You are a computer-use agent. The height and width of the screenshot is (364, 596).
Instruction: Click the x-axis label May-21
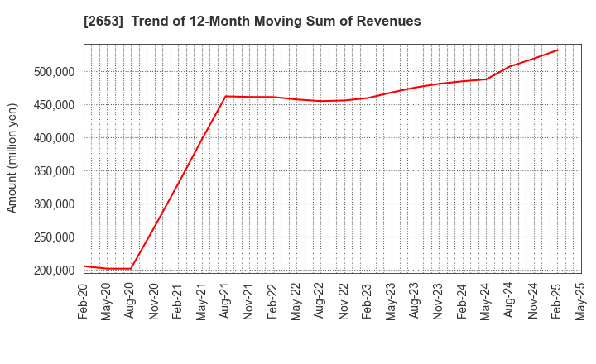(x=200, y=301)
